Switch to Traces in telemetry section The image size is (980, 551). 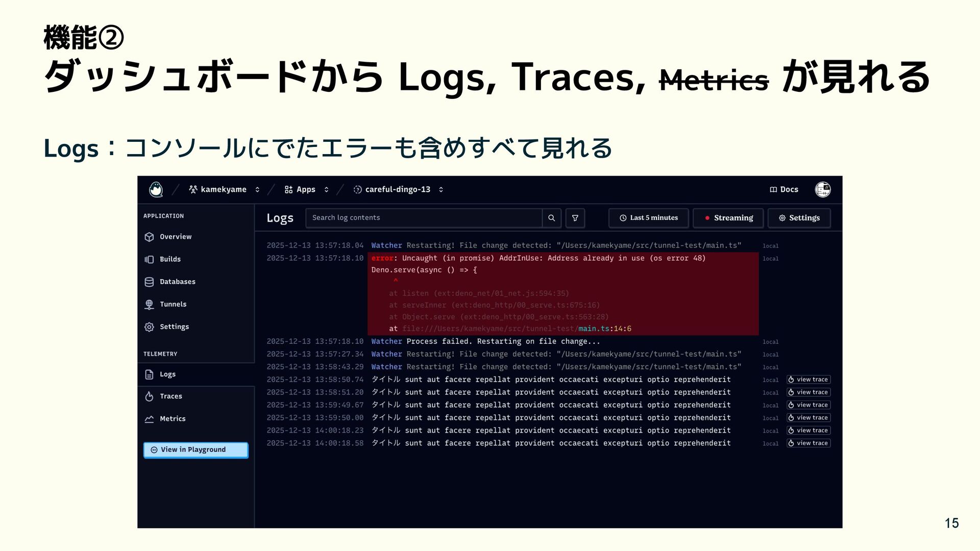170,396
